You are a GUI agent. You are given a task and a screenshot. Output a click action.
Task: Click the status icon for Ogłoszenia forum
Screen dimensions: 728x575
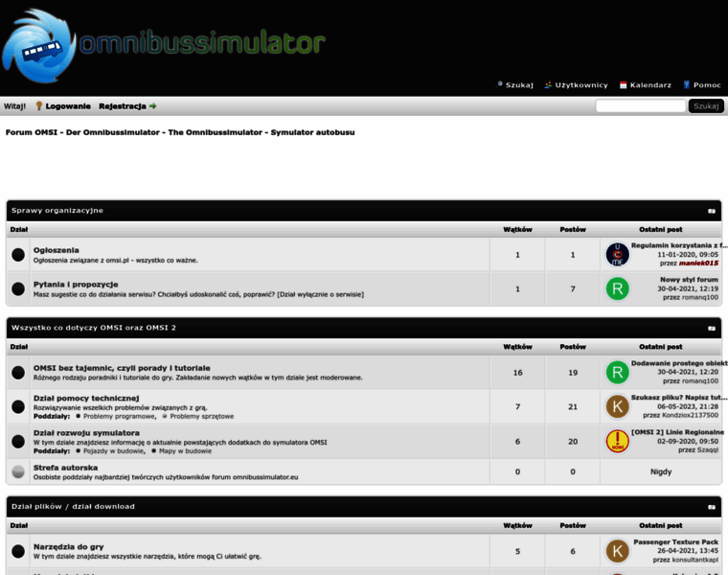[x=18, y=255]
